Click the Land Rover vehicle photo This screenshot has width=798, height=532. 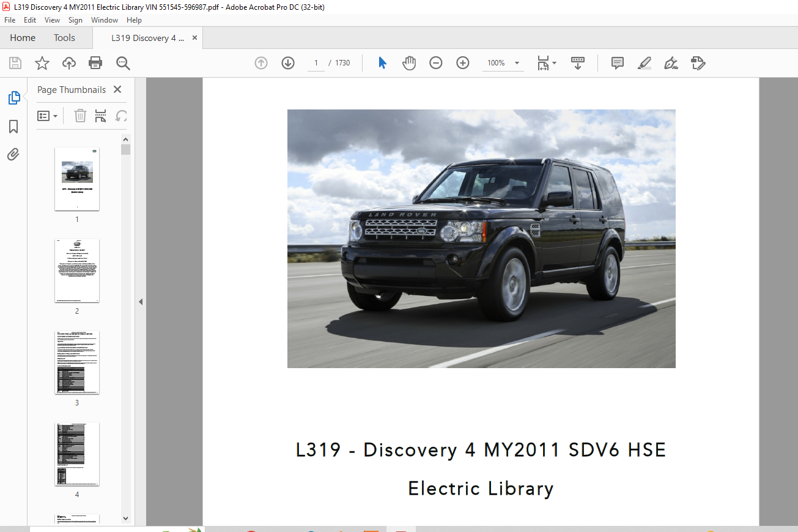pyautogui.click(x=481, y=238)
